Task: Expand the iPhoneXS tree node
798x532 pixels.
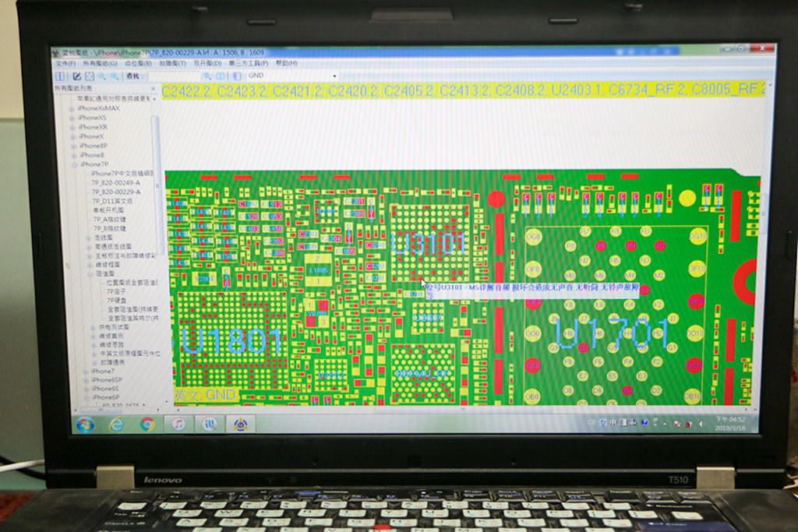Action: (72, 118)
